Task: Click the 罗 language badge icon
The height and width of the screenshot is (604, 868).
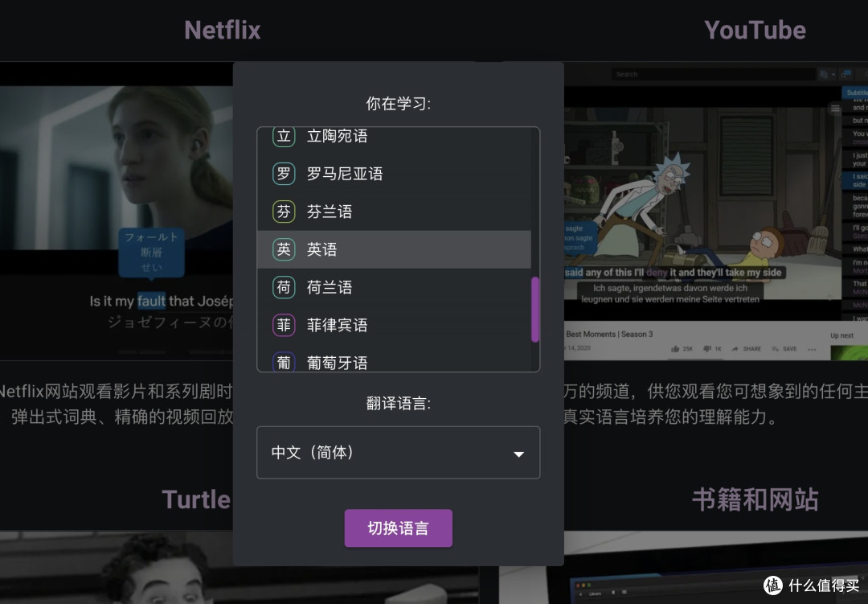Action: (284, 174)
